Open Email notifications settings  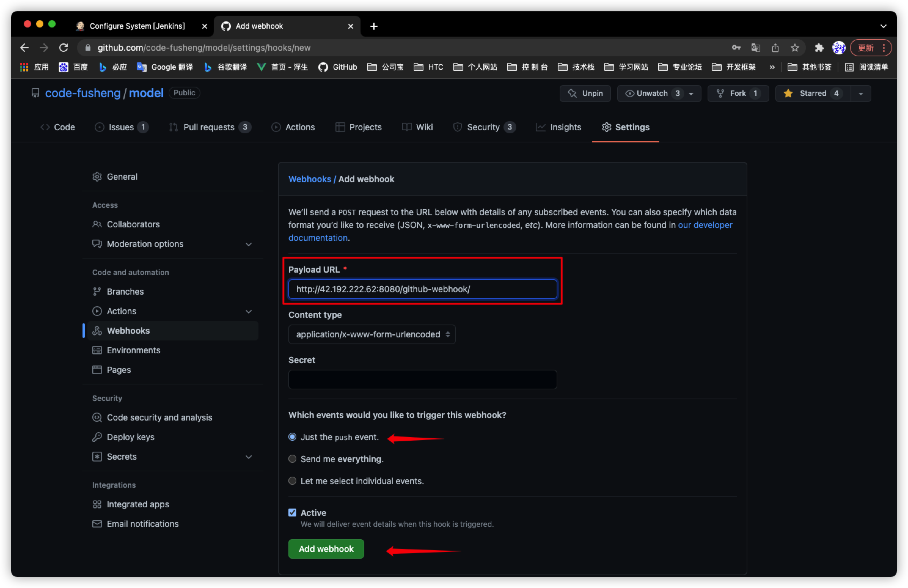coord(142,524)
